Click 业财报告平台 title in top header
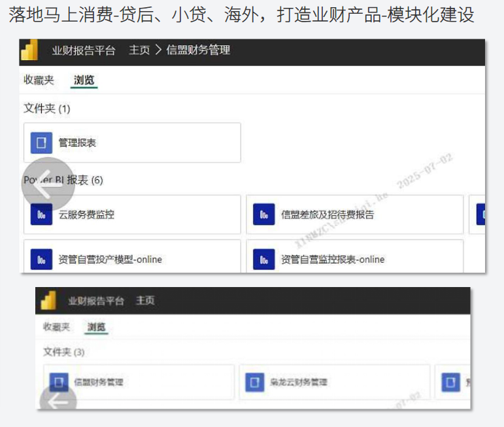 click(x=84, y=50)
